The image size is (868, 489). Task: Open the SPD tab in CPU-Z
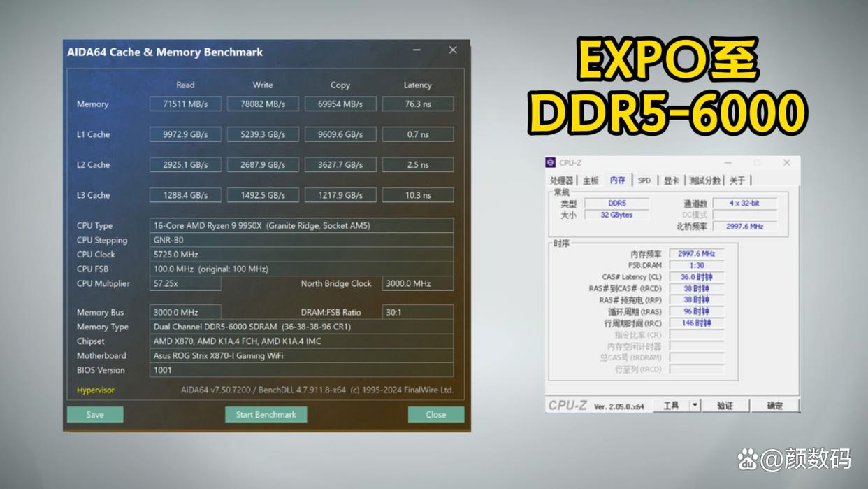pos(644,180)
